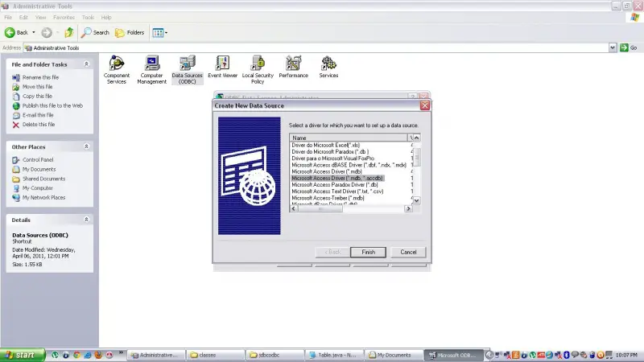The height and width of the screenshot is (362, 644).
Task: Click E-mail this file link
Action: click(x=38, y=115)
